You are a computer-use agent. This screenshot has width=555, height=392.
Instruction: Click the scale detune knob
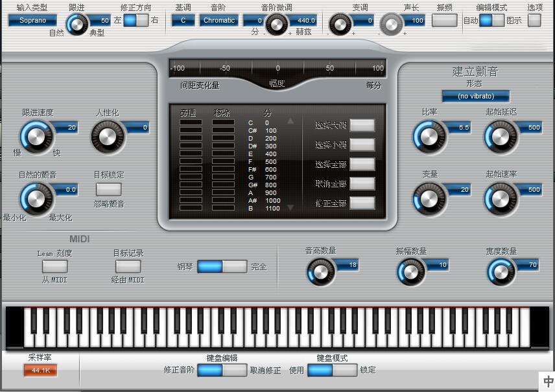pyautogui.click(x=276, y=24)
